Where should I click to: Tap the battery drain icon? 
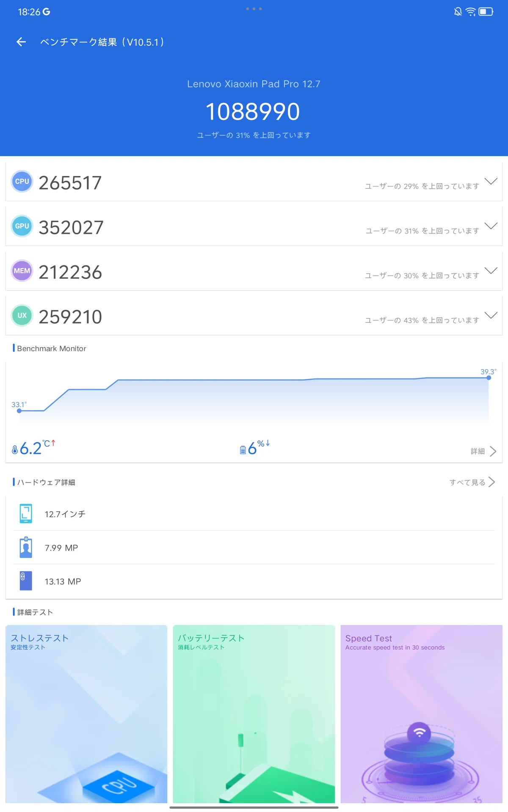(243, 450)
